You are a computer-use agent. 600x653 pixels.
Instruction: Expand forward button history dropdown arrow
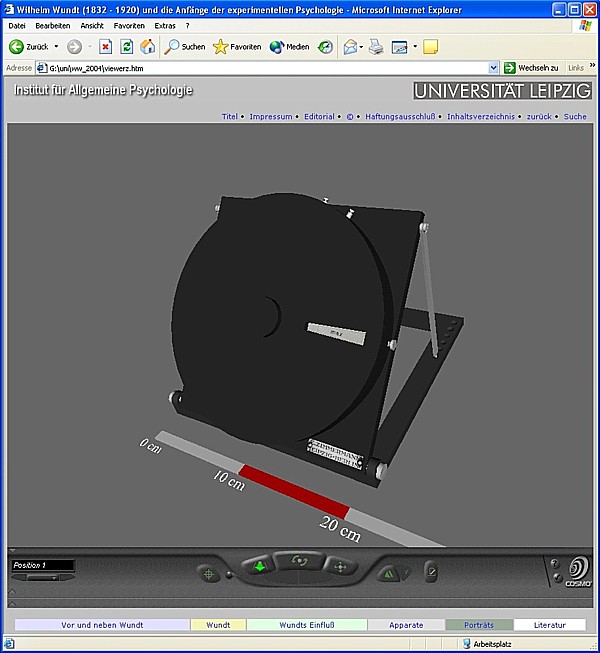(90, 47)
